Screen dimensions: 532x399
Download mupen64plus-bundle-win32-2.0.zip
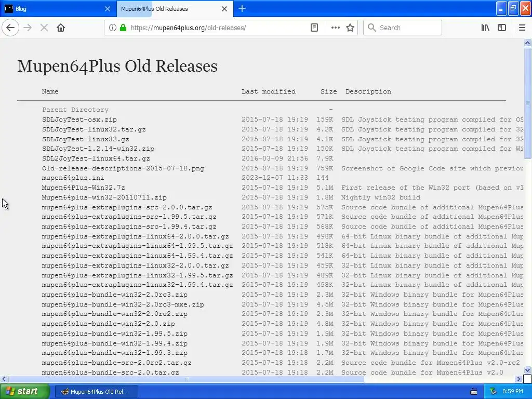point(109,324)
